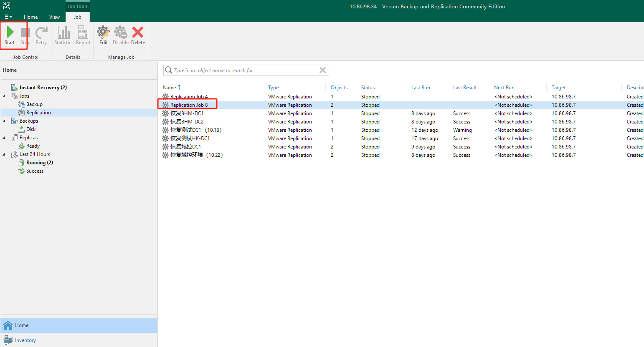Click gear icon beside 恢复域控DC1
The image size is (644, 347).
pyautogui.click(x=165, y=147)
